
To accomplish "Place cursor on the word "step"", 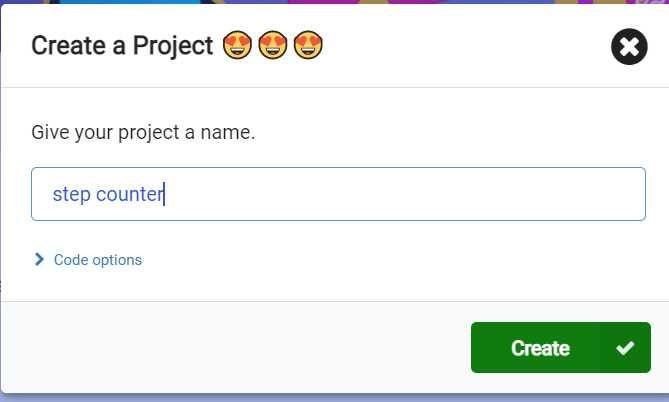I will pyautogui.click(x=71, y=194).
